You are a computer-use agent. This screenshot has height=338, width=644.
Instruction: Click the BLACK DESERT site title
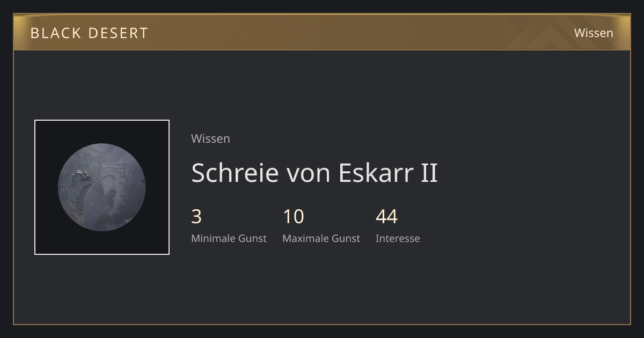coord(89,33)
